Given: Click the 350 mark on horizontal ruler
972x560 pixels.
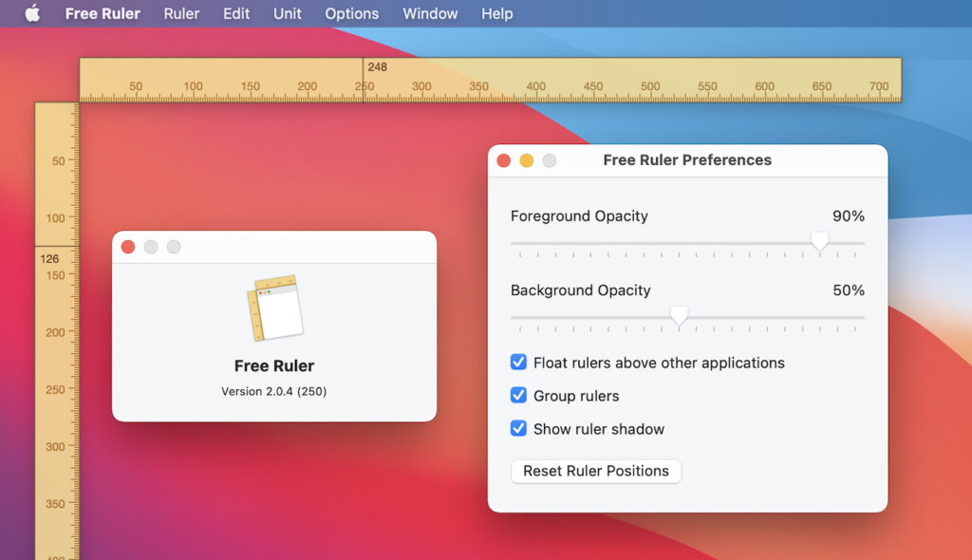Looking at the screenshot, I should point(478,86).
